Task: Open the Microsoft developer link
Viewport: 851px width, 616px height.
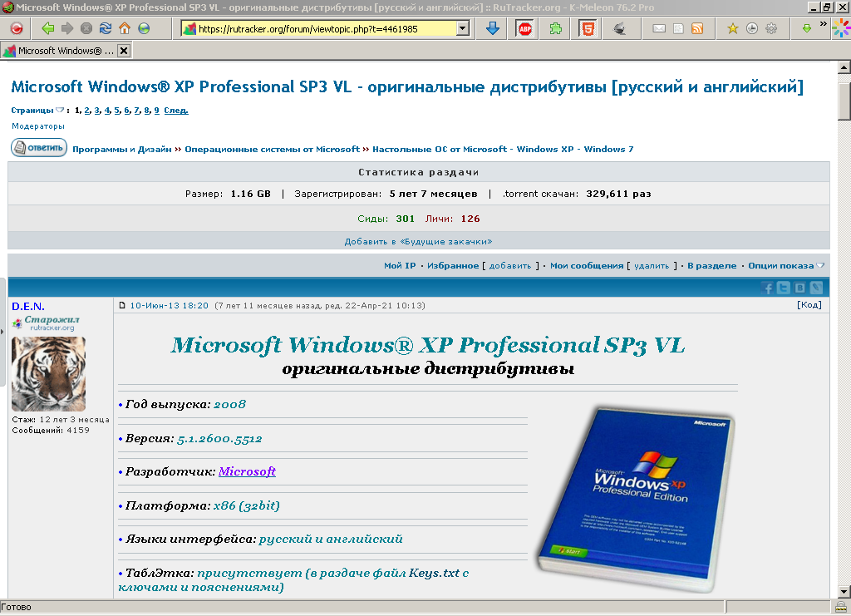Action: click(247, 471)
